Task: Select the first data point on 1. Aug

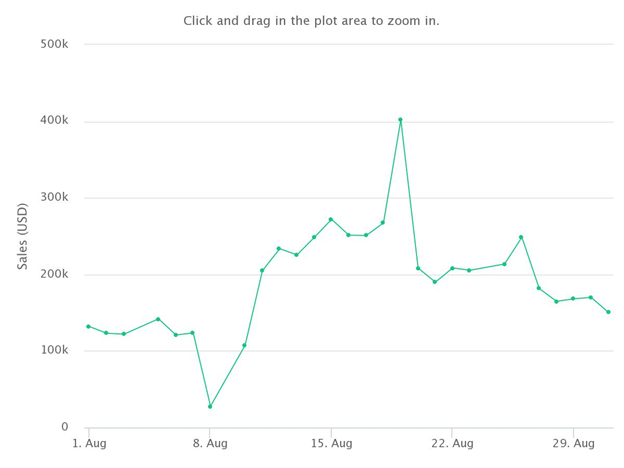Action: click(88, 326)
